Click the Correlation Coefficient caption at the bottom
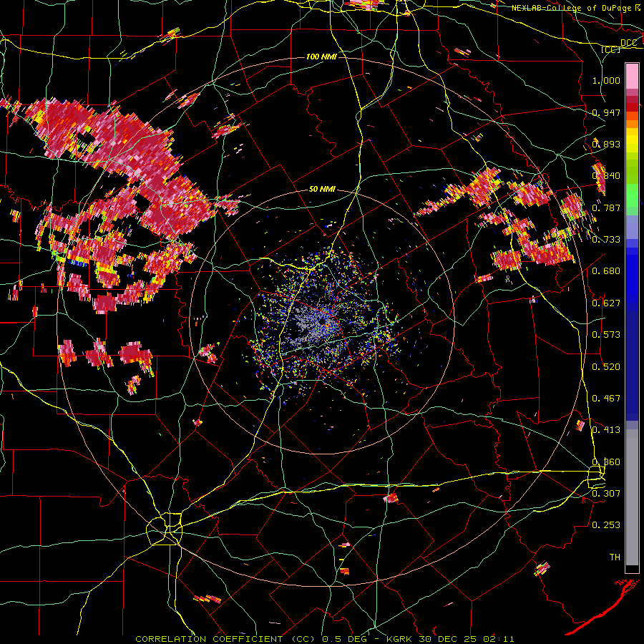Viewport: 644px width, 644px height. point(324,639)
